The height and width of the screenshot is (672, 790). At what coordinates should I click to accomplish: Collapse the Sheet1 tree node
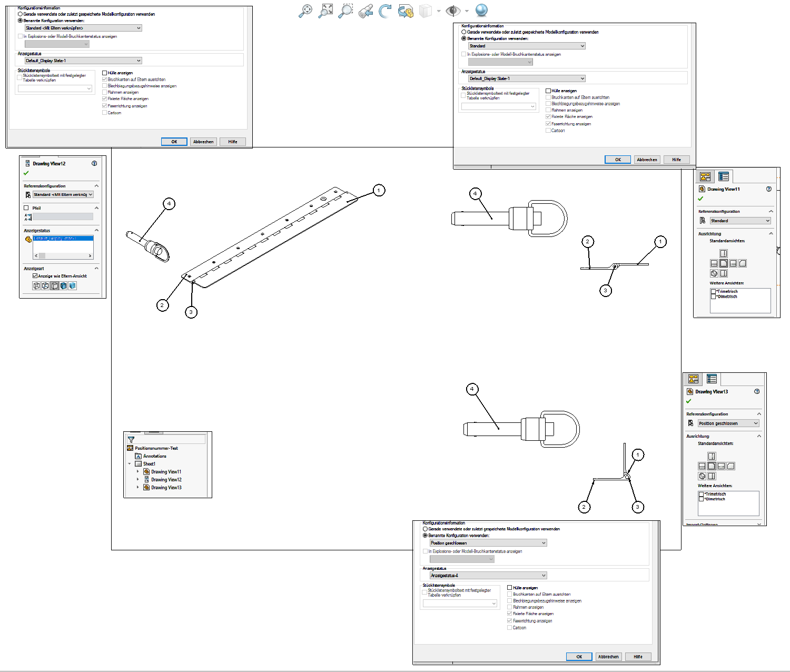[130, 464]
